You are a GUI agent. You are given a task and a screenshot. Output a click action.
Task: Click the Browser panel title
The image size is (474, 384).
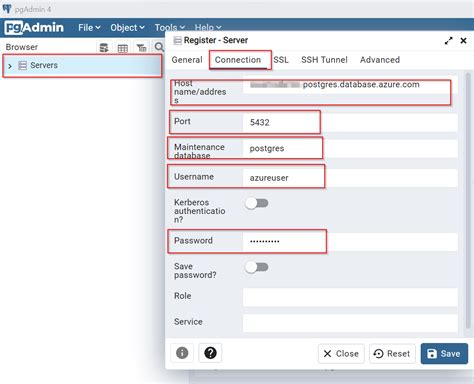(22, 47)
